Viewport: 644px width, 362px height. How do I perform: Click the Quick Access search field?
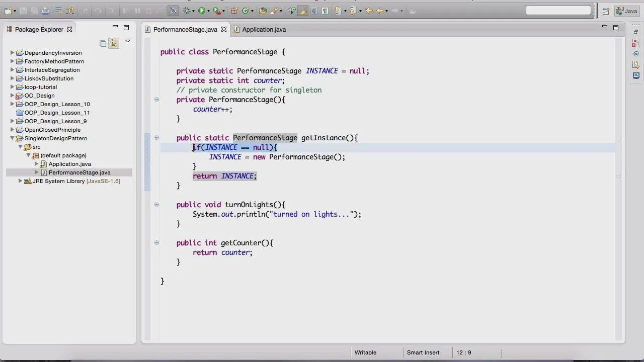pos(558,11)
